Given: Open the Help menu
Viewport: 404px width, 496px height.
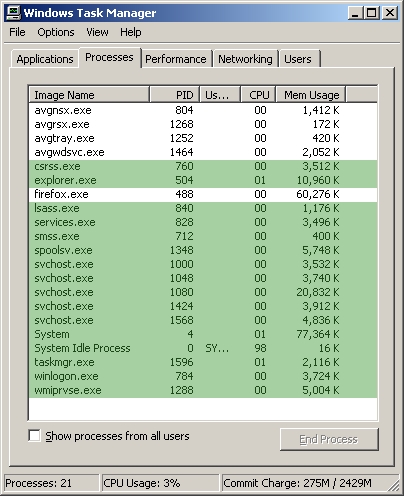Looking at the screenshot, I should point(131,32).
